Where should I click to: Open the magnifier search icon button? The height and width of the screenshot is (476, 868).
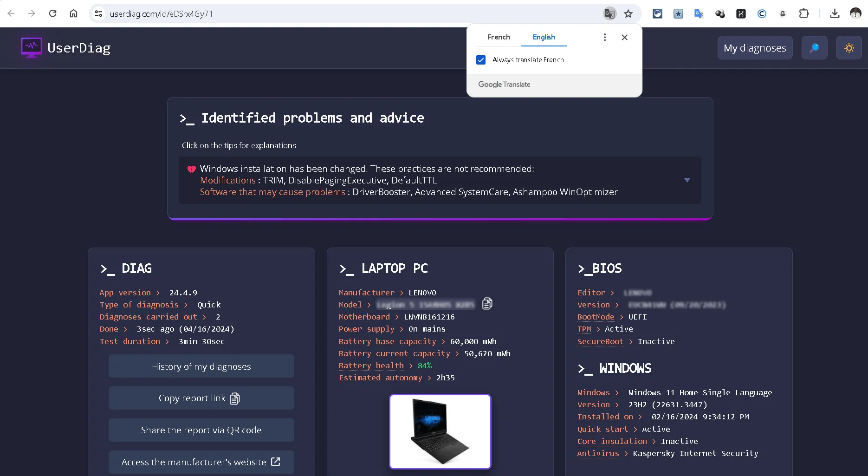(814, 48)
